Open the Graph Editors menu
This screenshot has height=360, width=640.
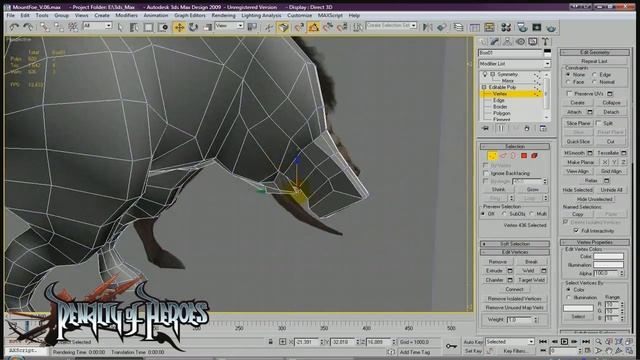click(190, 16)
